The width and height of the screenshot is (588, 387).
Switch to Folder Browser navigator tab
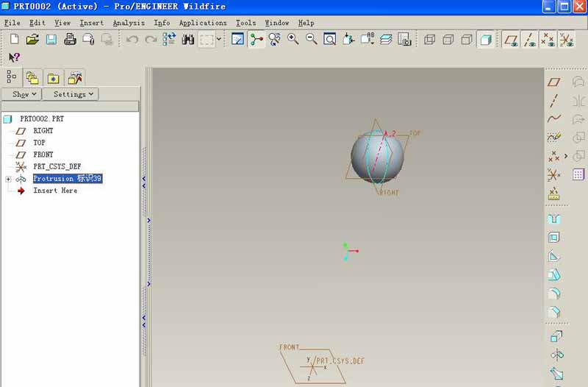32,78
